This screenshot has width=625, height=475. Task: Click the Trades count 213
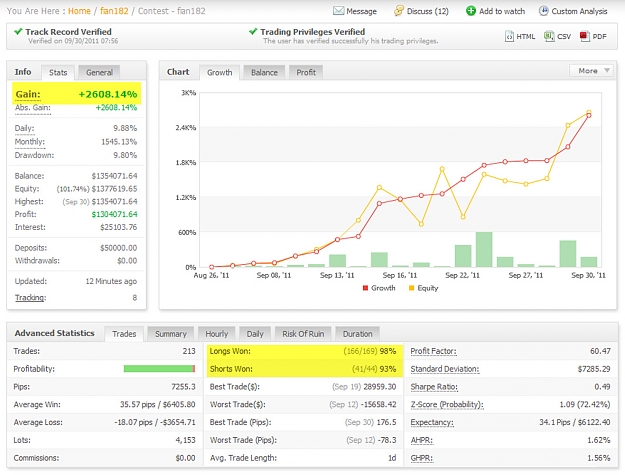point(189,351)
